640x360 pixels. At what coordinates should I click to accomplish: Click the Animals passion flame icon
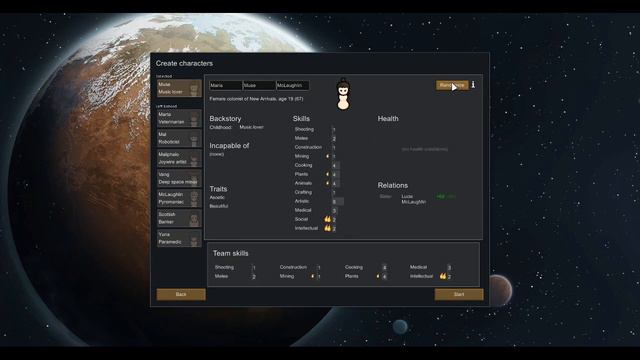(x=327, y=183)
